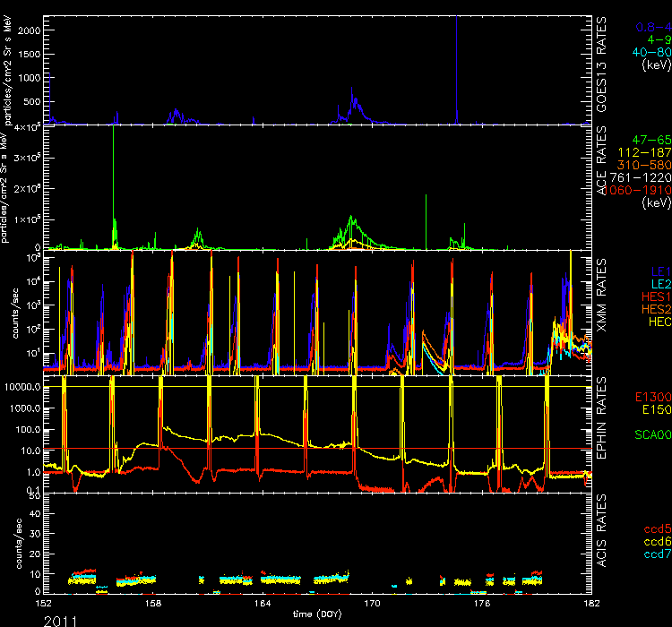Click the 158 tick on time axis
This screenshot has height=627, width=672.
[x=154, y=604]
